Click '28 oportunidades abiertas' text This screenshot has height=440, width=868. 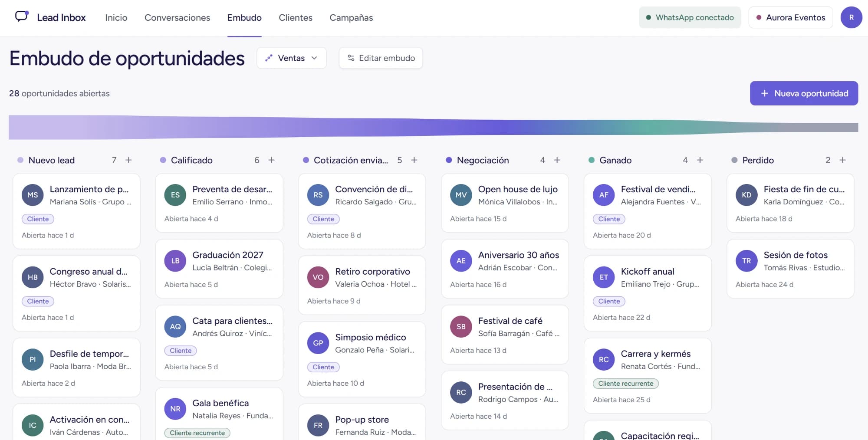click(59, 93)
